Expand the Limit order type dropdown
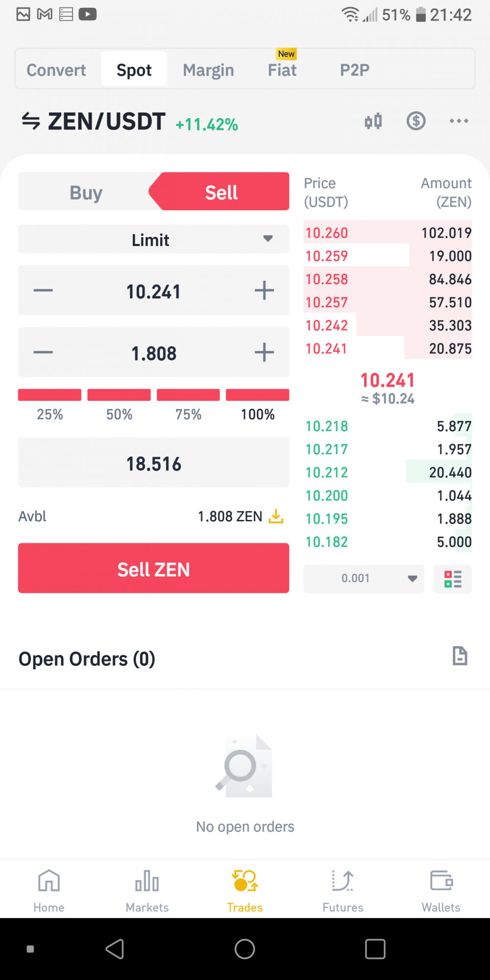Screen dimensions: 490x980 [x=153, y=239]
